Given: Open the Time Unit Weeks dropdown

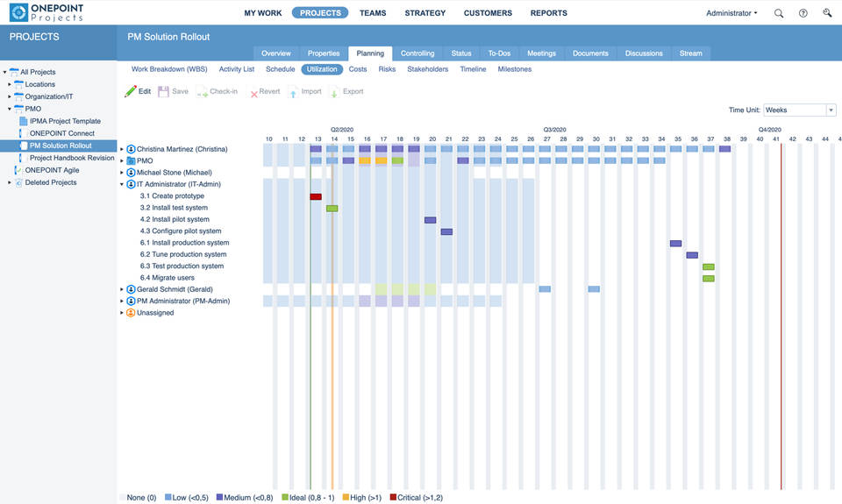Looking at the screenshot, I should click(799, 110).
